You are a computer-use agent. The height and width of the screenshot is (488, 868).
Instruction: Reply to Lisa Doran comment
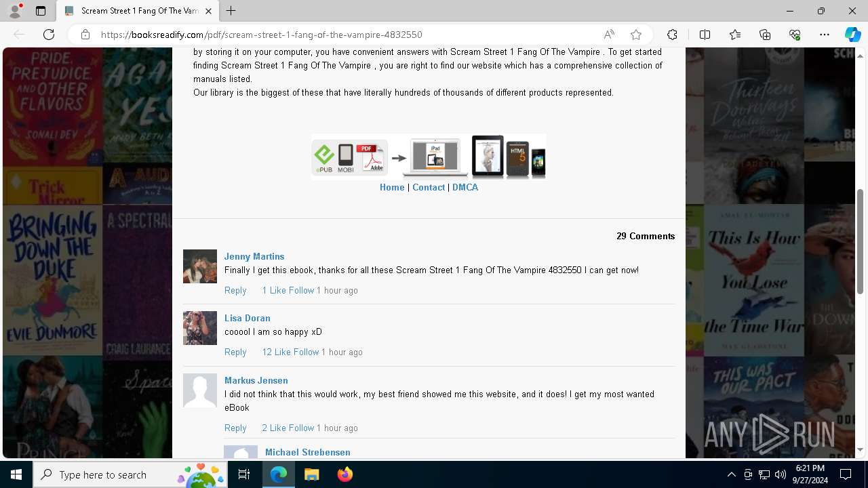point(235,352)
